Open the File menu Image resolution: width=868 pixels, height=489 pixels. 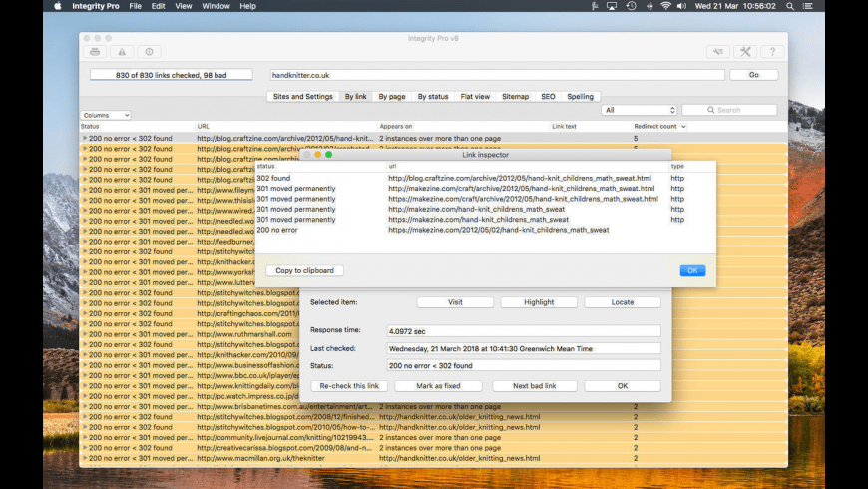[x=135, y=6]
